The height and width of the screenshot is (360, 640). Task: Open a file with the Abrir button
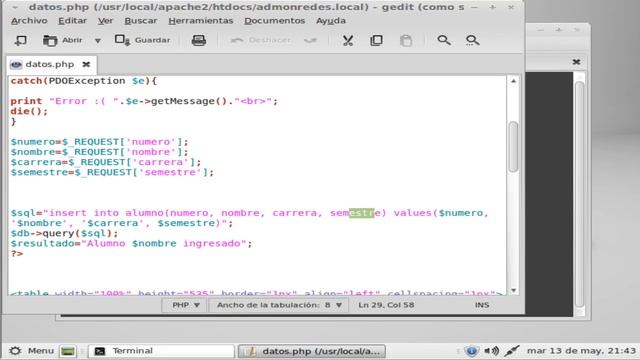tap(62, 40)
